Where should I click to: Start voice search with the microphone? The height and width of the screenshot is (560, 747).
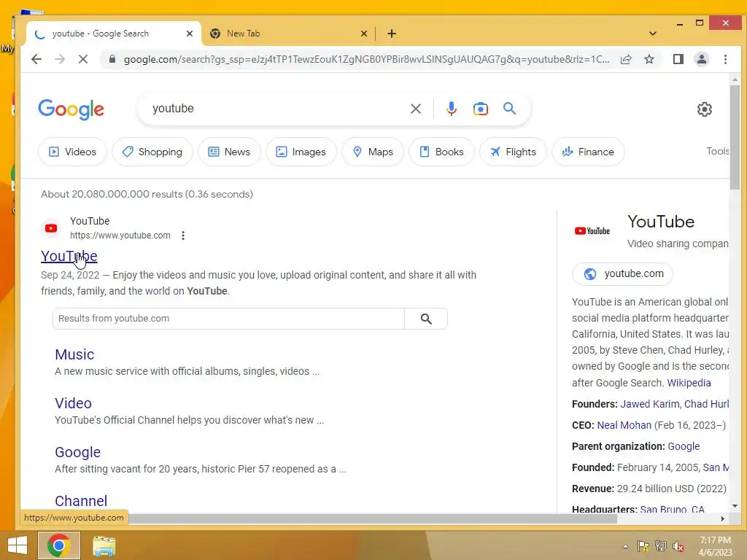coord(451,109)
